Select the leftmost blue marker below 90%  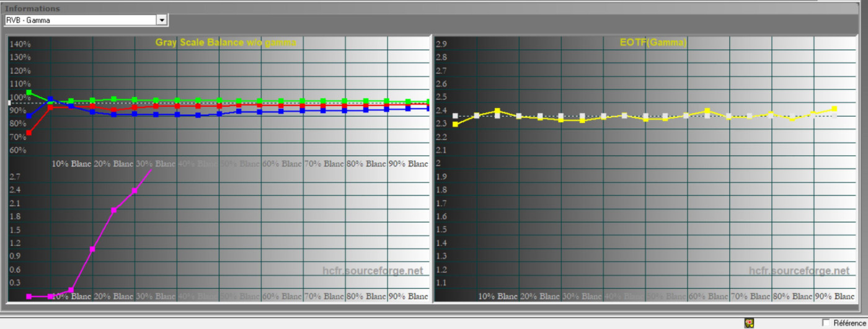coord(29,116)
